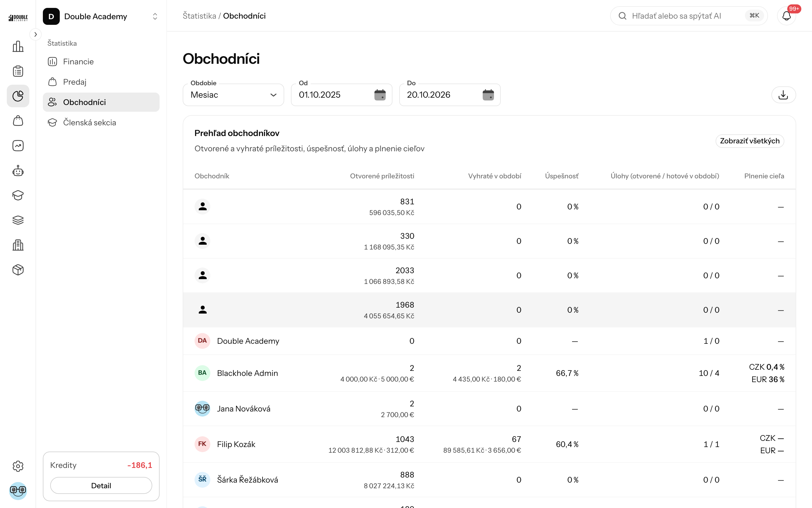
Task: Open the Obdobie Mesiac dropdown
Action: 233,95
